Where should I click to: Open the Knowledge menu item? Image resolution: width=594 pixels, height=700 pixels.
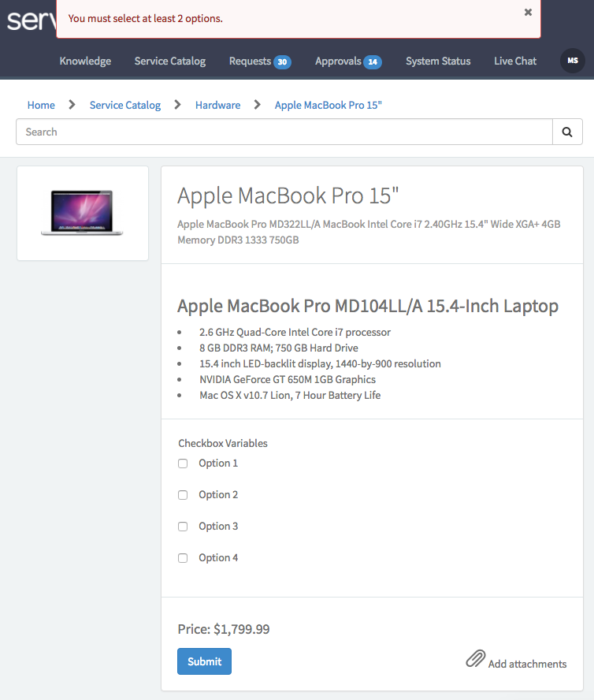coord(85,61)
